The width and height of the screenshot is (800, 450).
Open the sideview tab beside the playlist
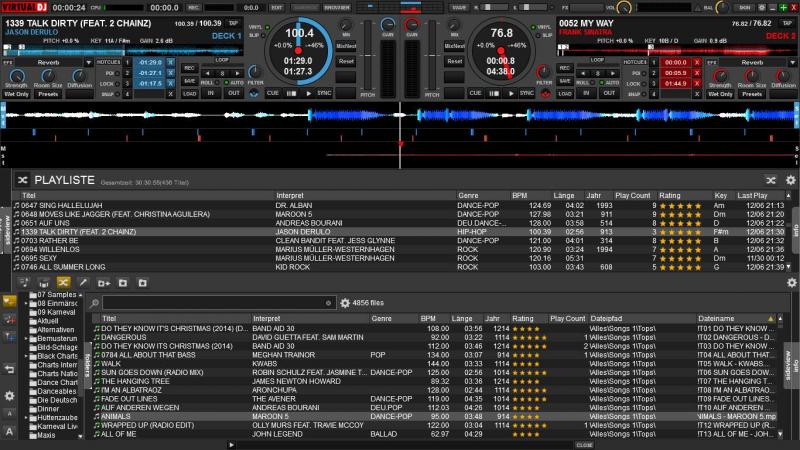click(x=6, y=230)
